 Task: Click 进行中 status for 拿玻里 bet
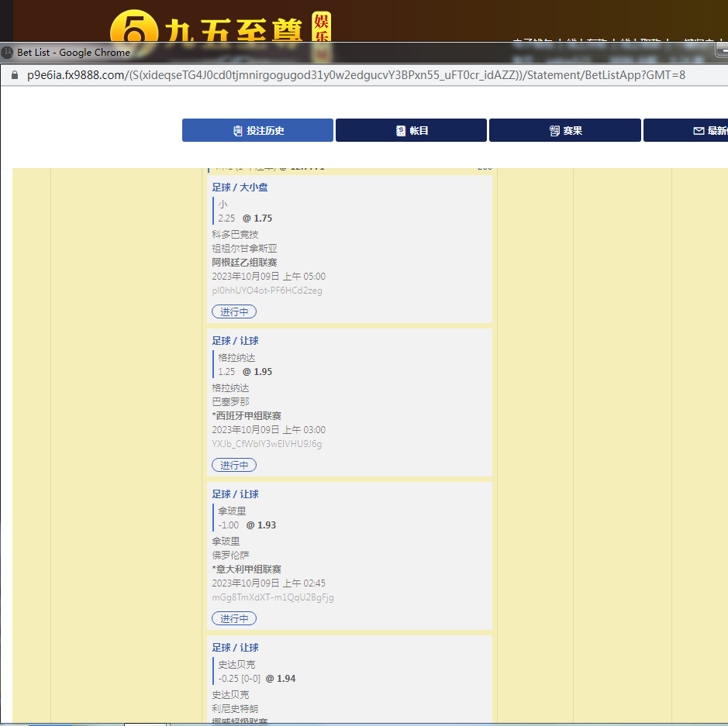click(234, 618)
